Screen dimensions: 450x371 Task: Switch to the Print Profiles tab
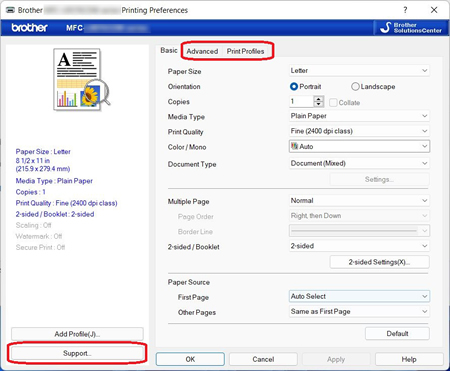[245, 51]
